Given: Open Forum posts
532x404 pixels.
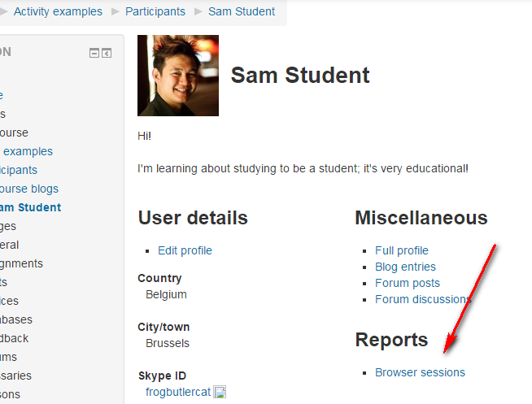Looking at the screenshot, I should (x=408, y=283).
